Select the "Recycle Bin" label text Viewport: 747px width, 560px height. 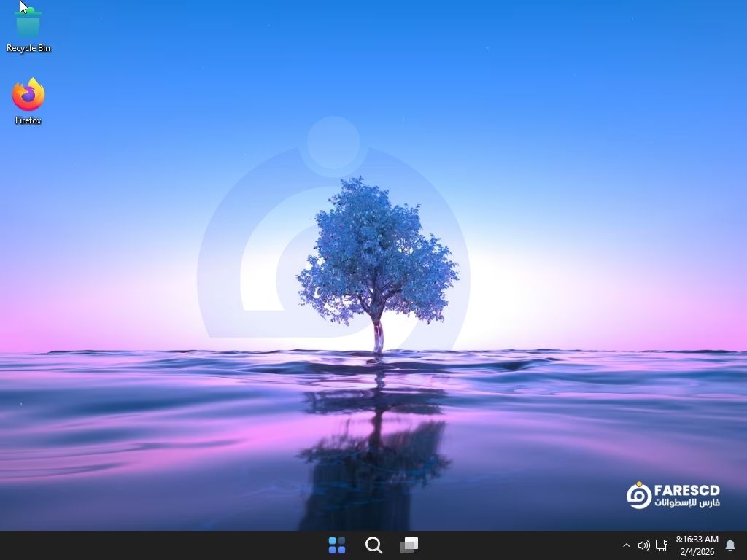(28, 48)
